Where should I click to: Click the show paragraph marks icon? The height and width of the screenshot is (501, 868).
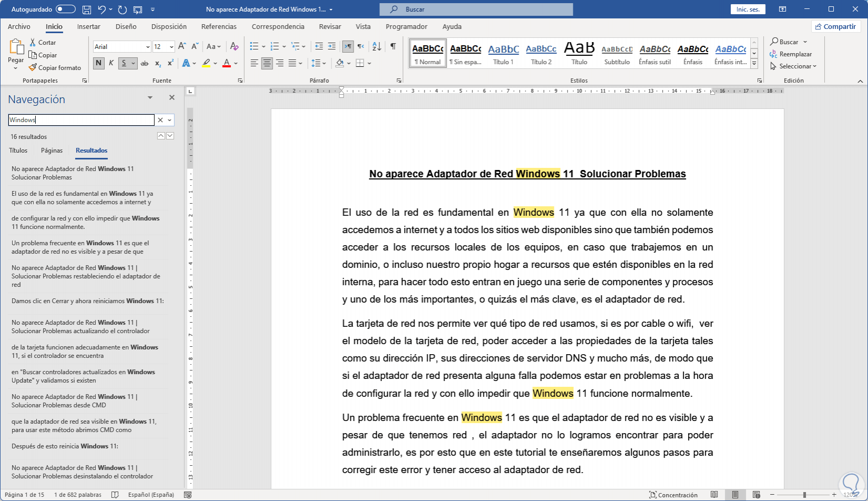point(393,46)
